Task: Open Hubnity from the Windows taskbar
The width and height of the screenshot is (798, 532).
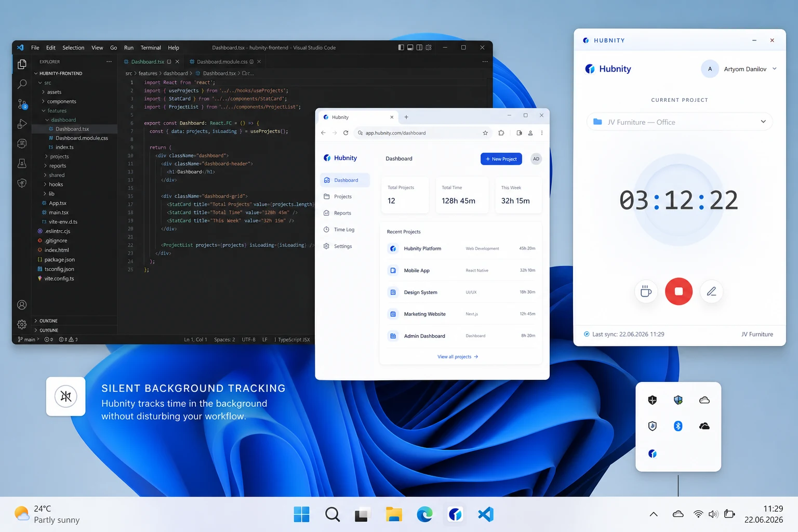Action: (x=455, y=514)
